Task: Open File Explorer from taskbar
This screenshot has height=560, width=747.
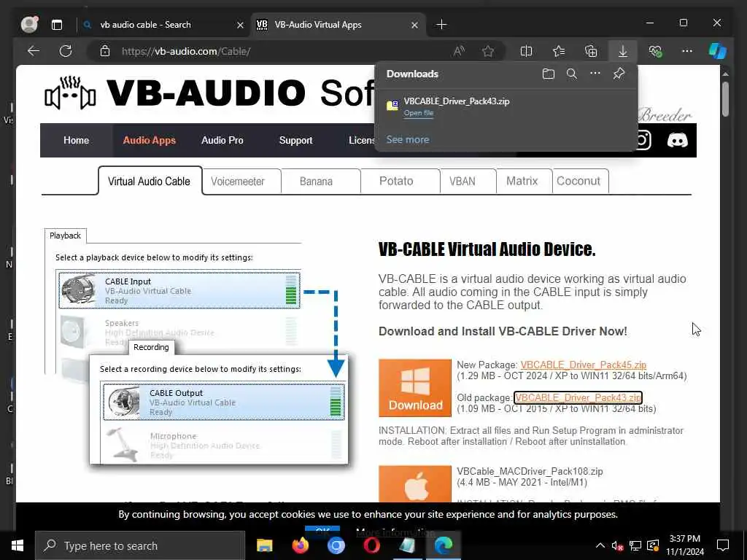Action: click(264, 545)
